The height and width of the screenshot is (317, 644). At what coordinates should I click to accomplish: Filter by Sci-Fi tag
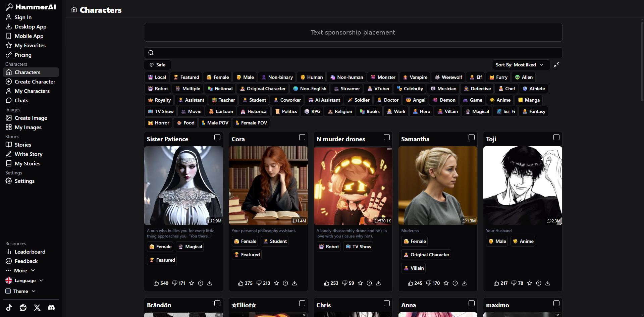(x=505, y=111)
